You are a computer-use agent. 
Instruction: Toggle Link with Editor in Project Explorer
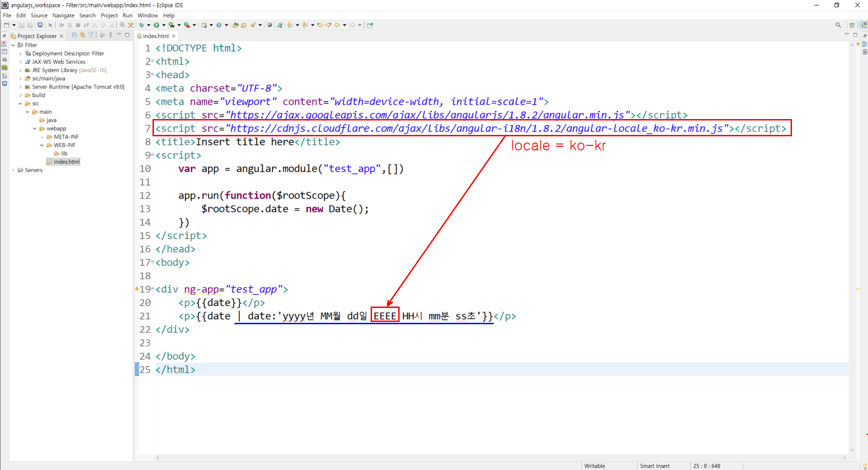click(82, 35)
